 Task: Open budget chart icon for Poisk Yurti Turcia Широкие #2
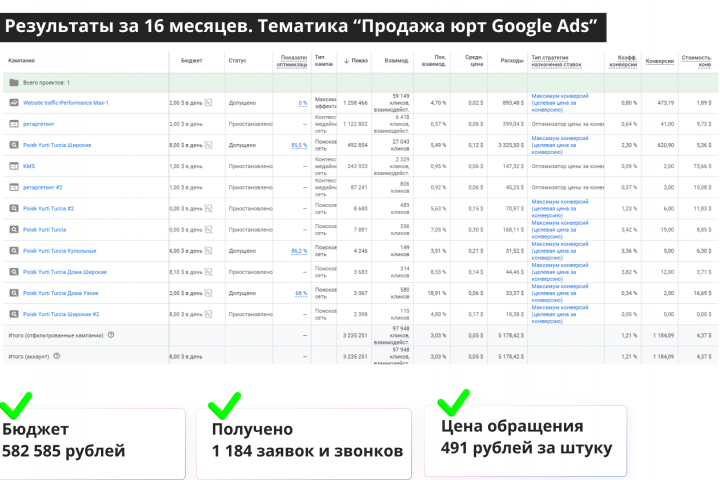point(208,314)
